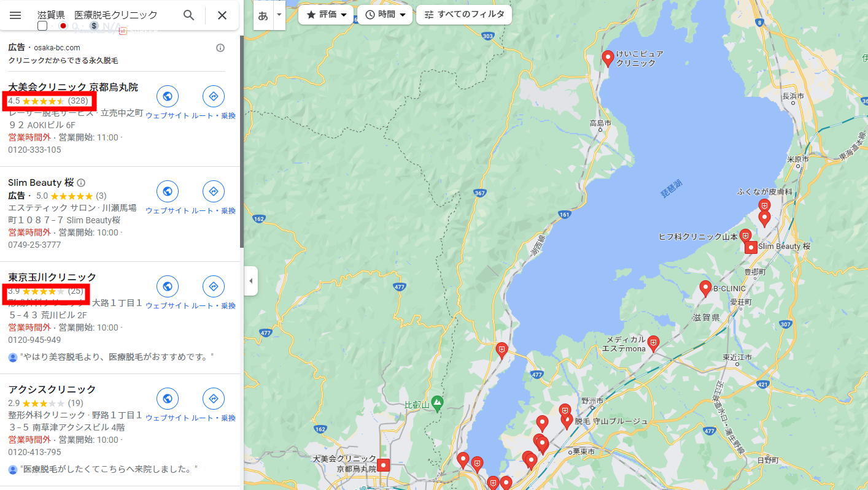The image size is (868, 490).
Task: Open すべてのフィルタ all filters button
Action: (464, 15)
